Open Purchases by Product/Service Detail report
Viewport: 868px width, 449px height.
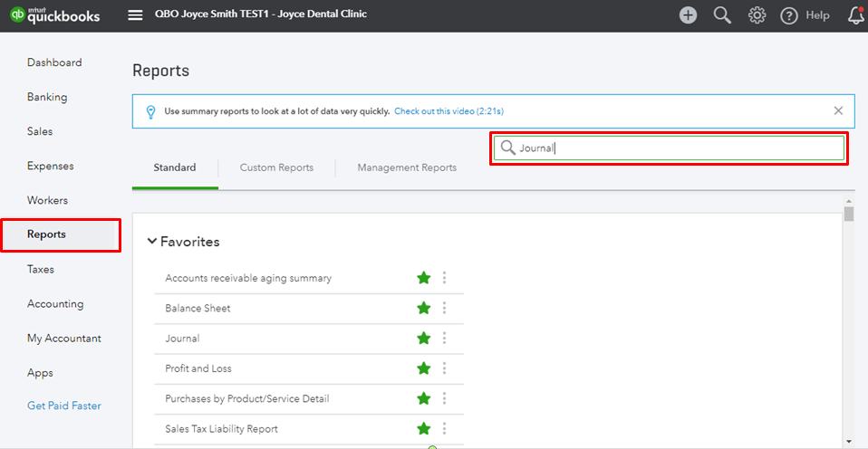(x=246, y=398)
